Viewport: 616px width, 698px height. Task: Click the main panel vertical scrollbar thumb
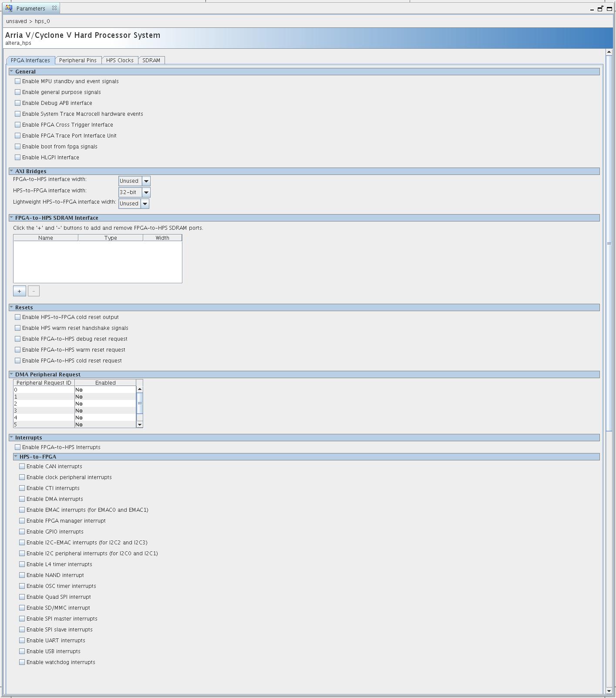[609, 243]
